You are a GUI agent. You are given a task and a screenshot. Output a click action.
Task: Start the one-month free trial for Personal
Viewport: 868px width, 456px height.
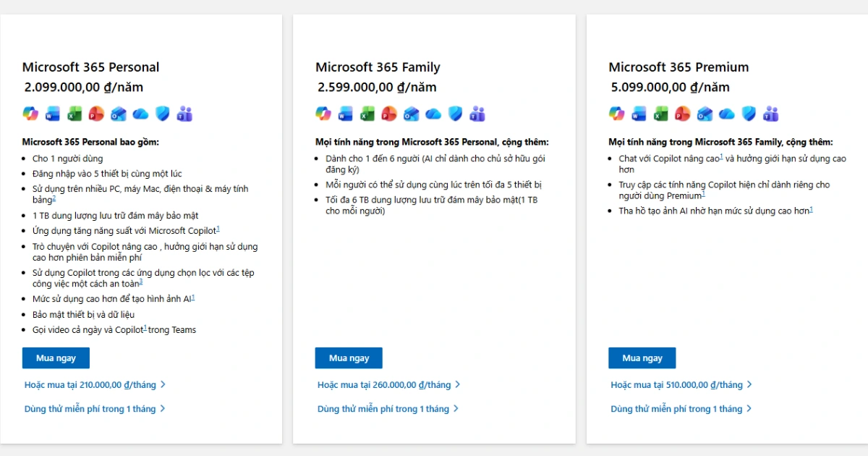[95, 409]
